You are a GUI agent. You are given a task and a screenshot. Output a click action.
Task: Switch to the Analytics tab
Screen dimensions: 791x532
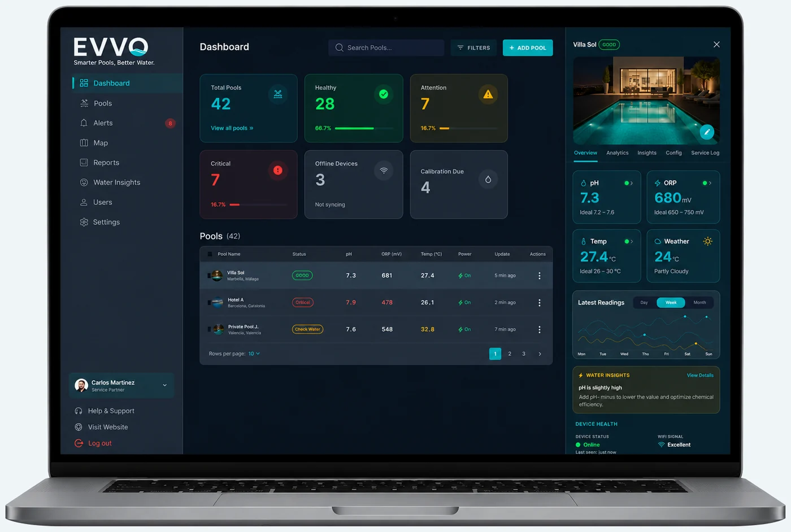pos(617,153)
